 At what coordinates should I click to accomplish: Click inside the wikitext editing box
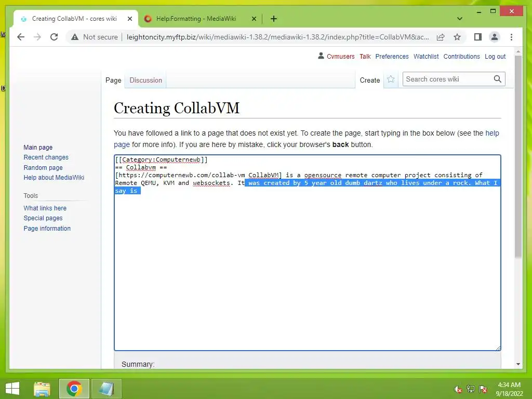pyautogui.click(x=308, y=252)
